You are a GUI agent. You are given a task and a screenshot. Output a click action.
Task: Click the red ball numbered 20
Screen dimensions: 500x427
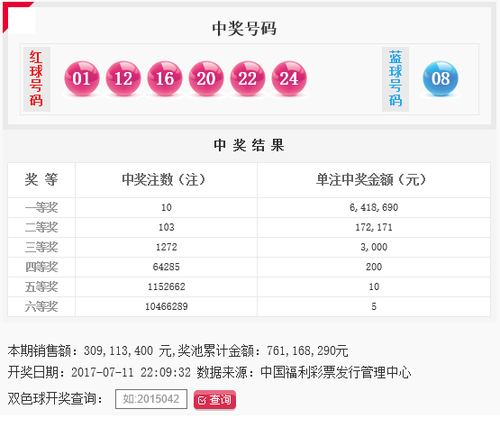(206, 79)
